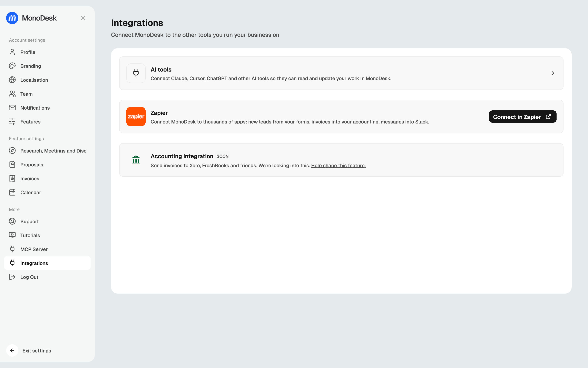Click the Zapier card title
The width and height of the screenshot is (588, 368).
click(x=159, y=113)
